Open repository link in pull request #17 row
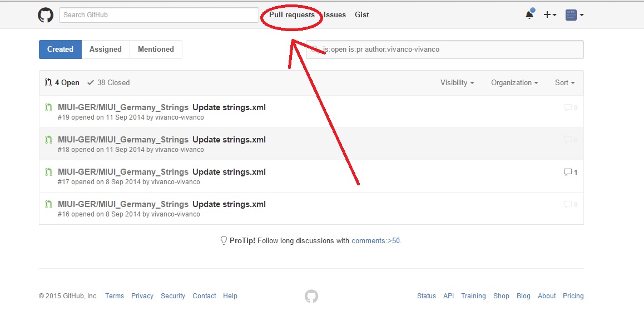644x330 pixels. [x=123, y=172]
